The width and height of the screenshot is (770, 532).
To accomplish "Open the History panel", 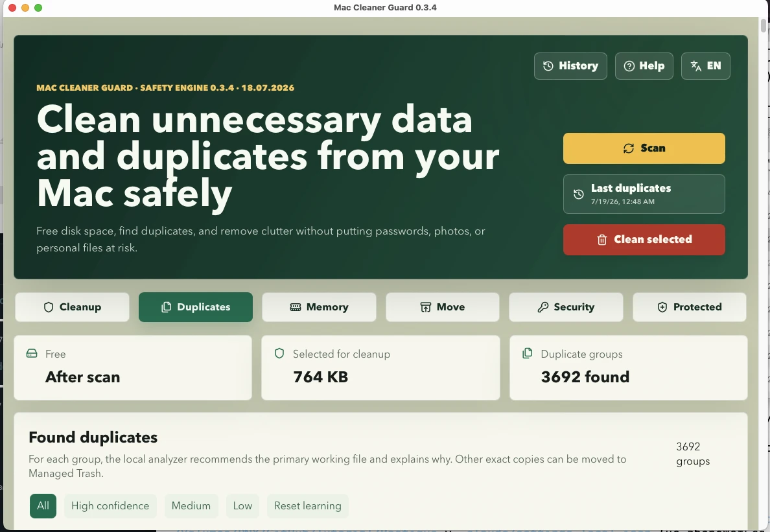I will point(570,65).
